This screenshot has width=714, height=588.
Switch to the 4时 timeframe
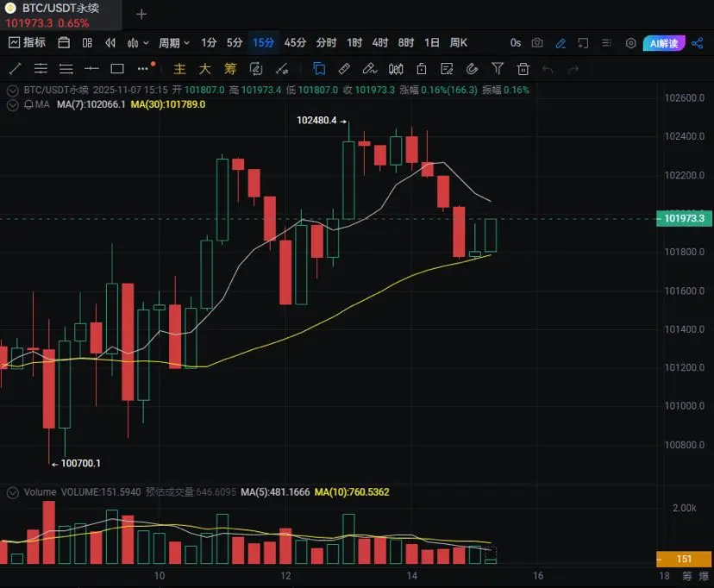click(x=380, y=43)
